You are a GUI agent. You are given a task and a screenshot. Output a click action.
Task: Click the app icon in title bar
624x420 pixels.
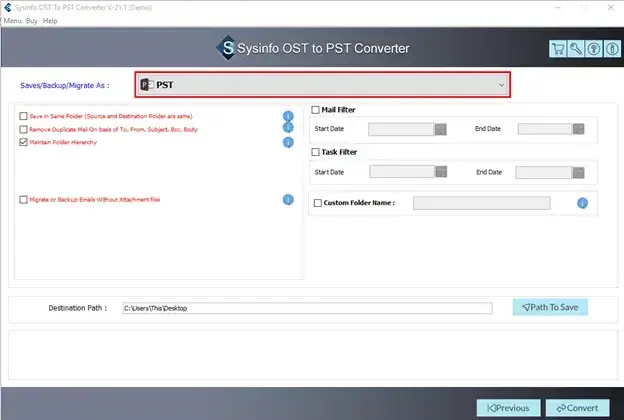[x=8, y=7]
